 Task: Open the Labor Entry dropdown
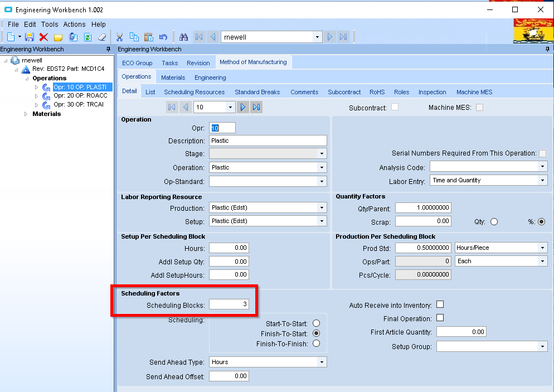coord(543,180)
